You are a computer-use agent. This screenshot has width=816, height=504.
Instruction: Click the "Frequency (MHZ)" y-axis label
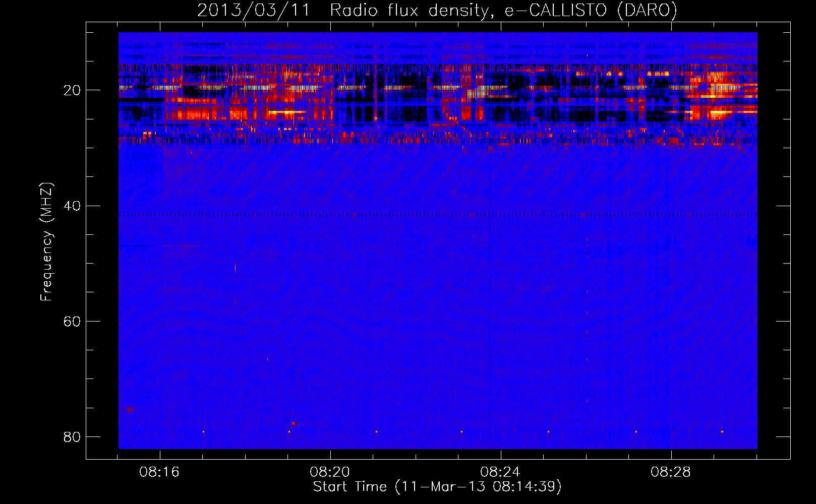[46, 242]
